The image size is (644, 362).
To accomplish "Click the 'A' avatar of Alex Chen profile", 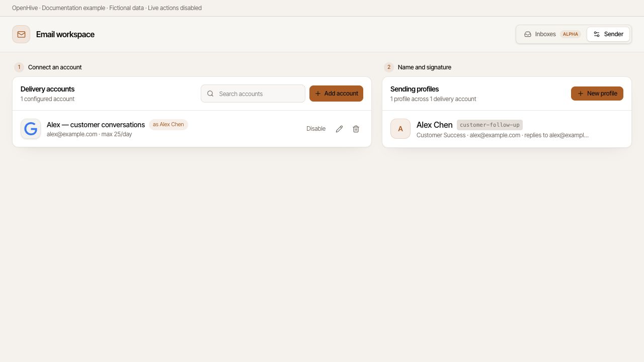I will 400,129.
